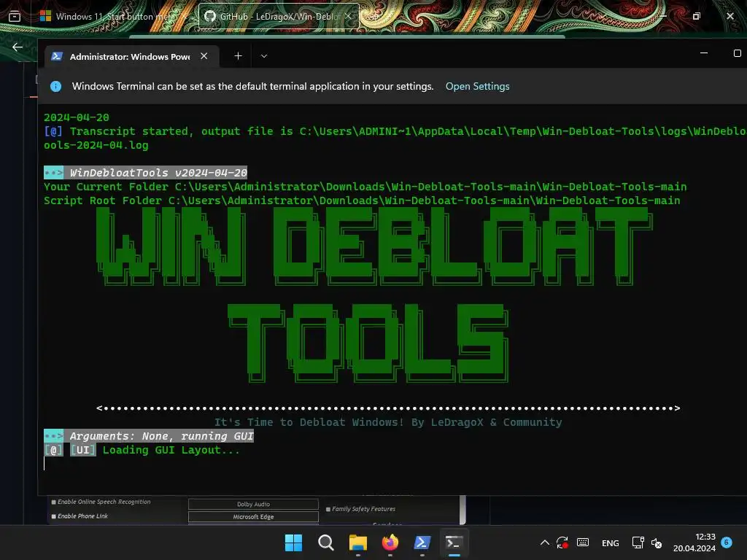
Task: Close the GitHub LeDragoX browser tab
Action: click(x=348, y=16)
